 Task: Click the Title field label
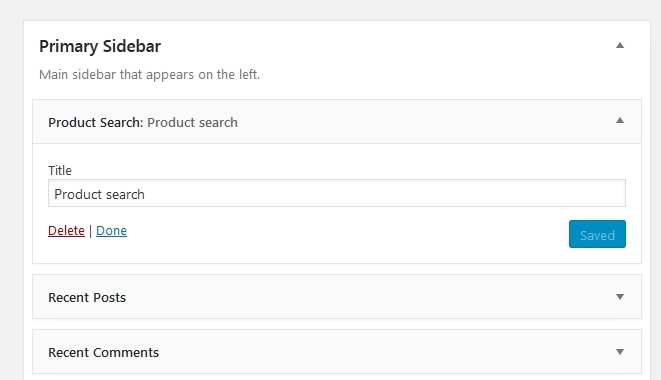[60, 170]
